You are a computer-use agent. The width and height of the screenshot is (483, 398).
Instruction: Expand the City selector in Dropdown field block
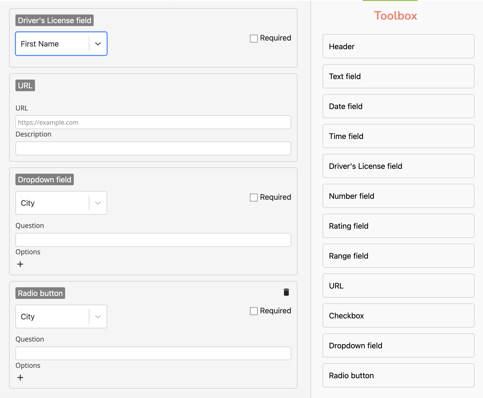tap(61, 203)
